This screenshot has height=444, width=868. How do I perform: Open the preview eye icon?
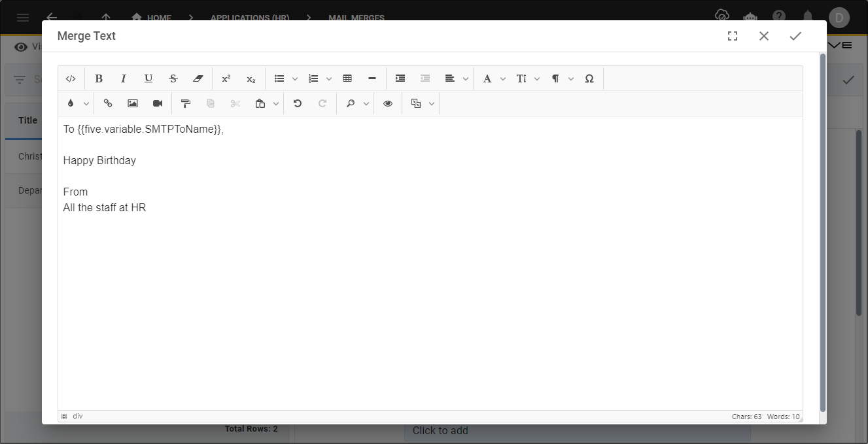(x=388, y=103)
